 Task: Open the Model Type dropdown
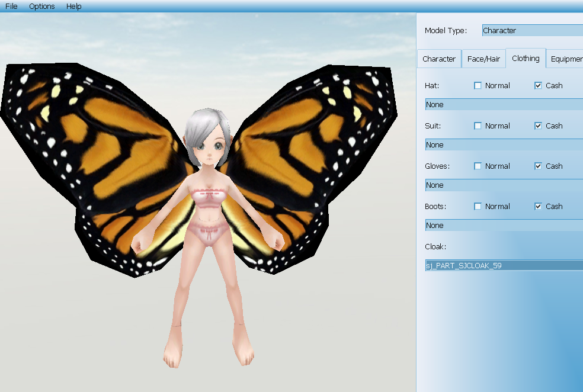pos(532,31)
